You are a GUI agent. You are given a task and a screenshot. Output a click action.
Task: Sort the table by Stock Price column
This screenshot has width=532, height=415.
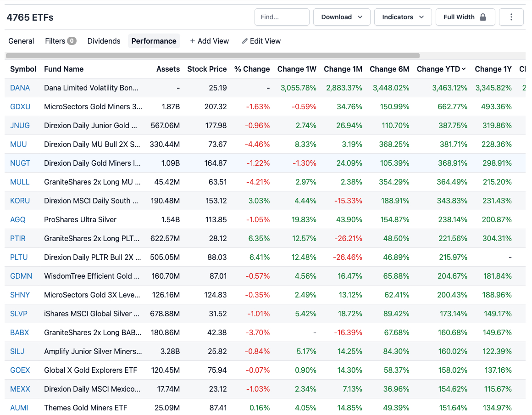(x=207, y=69)
